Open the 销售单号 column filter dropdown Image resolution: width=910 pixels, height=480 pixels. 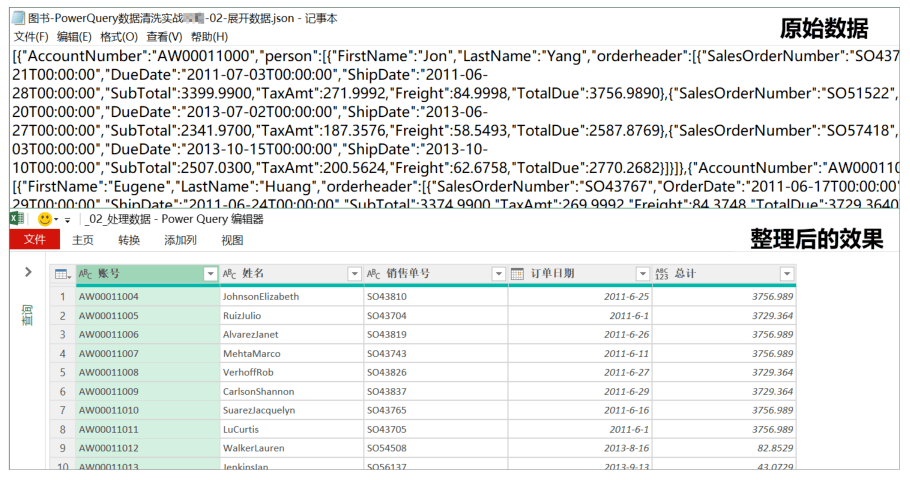tap(499, 274)
